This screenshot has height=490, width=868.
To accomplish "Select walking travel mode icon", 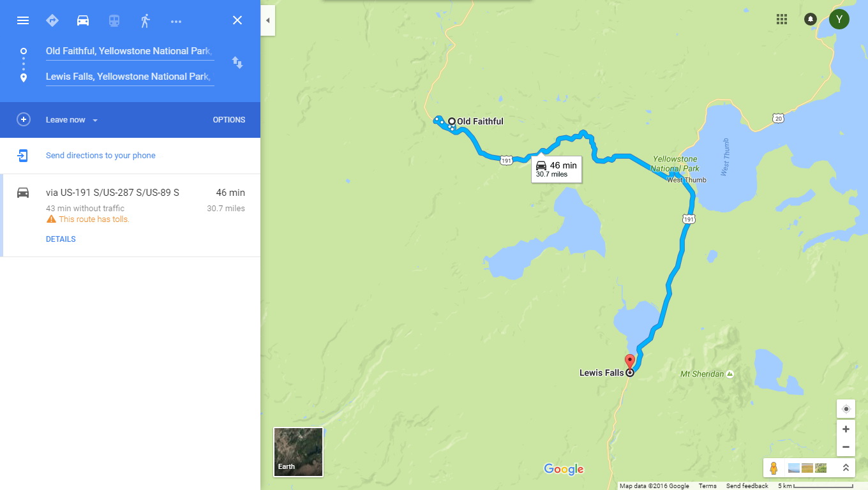I will (145, 20).
